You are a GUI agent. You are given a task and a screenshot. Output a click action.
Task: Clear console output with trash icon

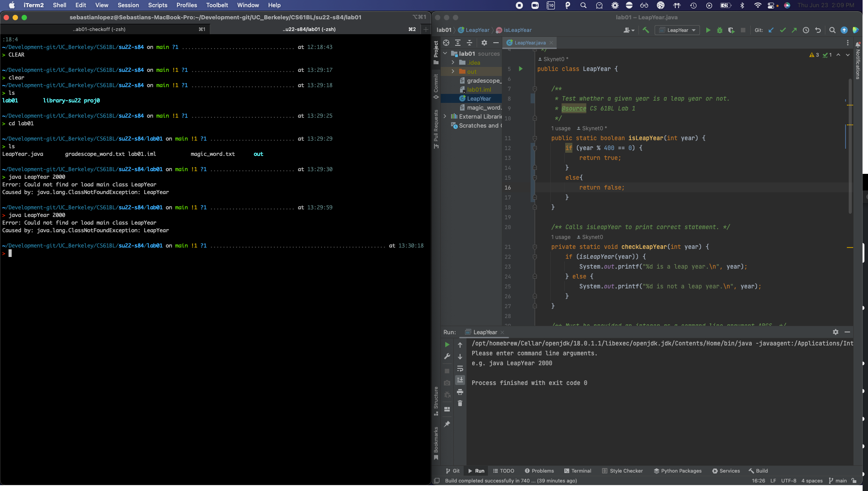[x=460, y=403]
